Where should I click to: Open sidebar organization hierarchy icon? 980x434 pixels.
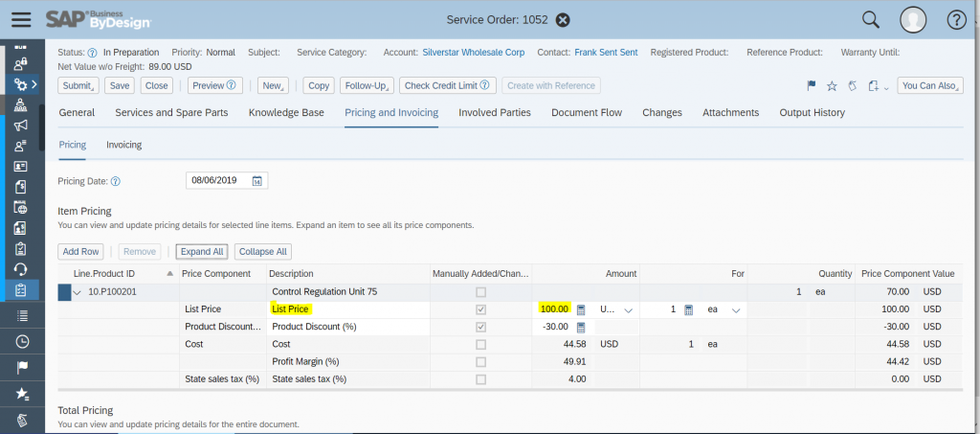21,104
